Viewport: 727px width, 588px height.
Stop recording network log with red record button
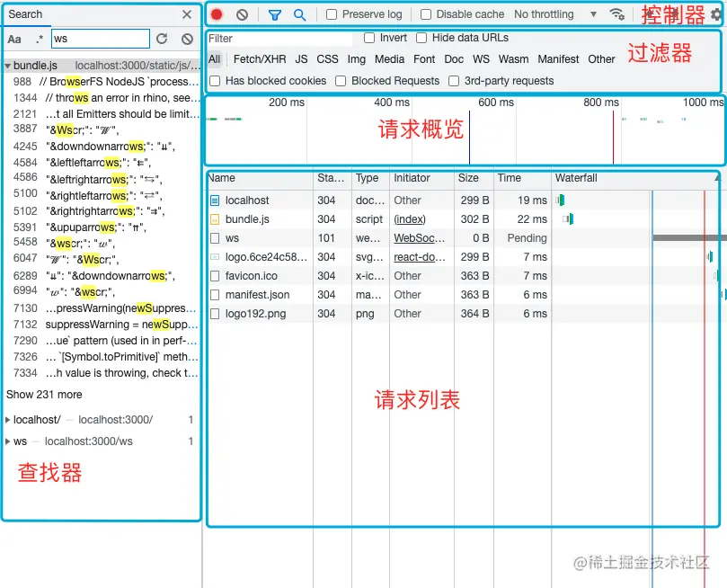click(217, 15)
